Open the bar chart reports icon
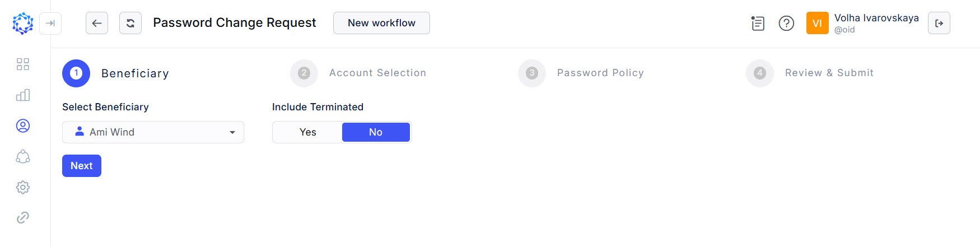 pyautogui.click(x=23, y=95)
